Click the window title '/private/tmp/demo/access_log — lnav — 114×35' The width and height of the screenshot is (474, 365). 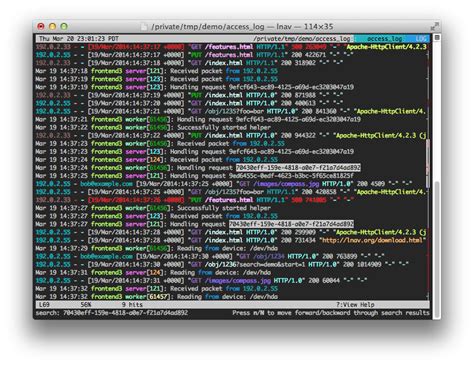click(242, 27)
